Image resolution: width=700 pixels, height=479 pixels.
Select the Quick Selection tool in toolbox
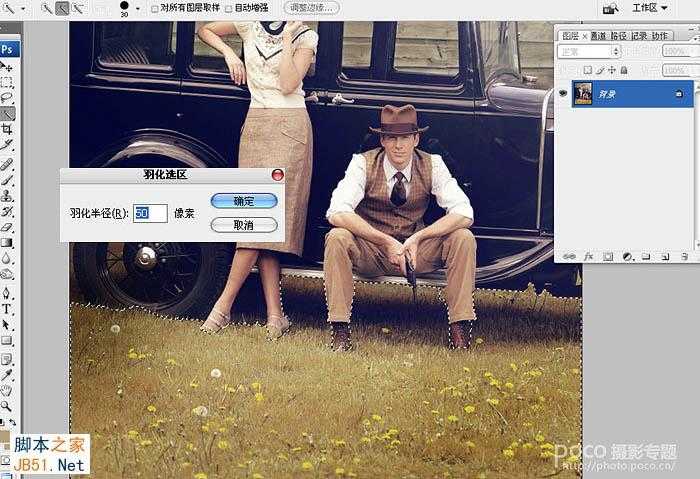7,113
